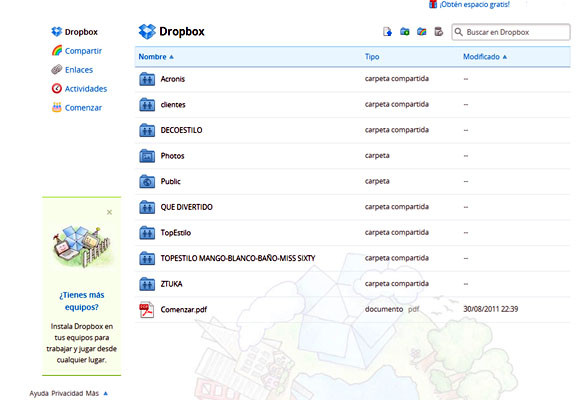
Task: Click the Tipo column header
Action: (372, 57)
